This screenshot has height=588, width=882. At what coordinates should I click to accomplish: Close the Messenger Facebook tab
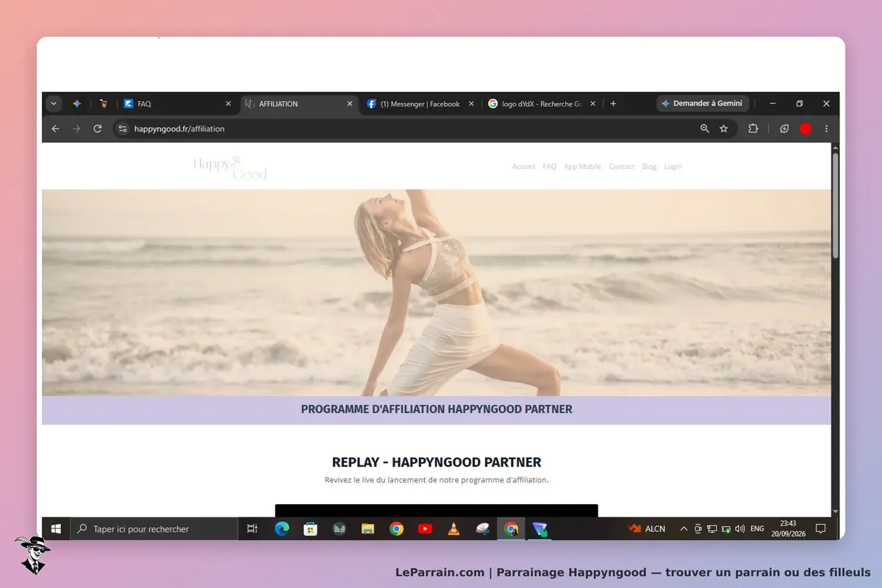470,104
